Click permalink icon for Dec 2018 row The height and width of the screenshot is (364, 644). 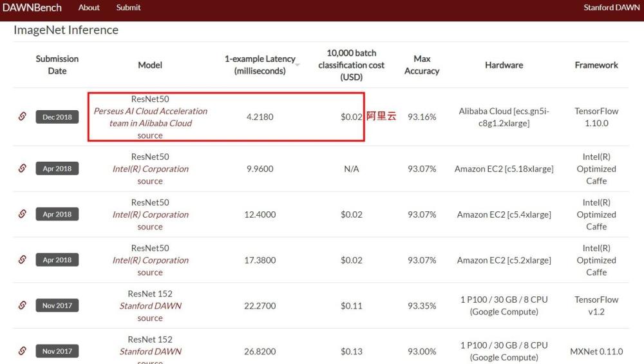pyautogui.click(x=22, y=117)
